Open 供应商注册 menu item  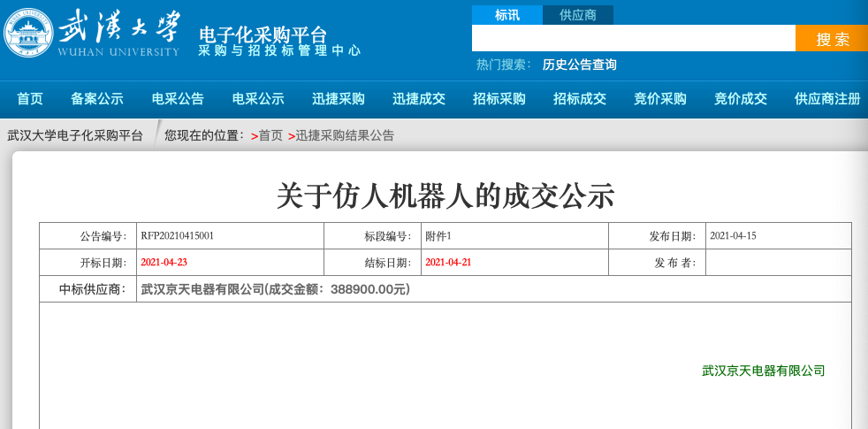pyautogui.click(x=827, y=99)
